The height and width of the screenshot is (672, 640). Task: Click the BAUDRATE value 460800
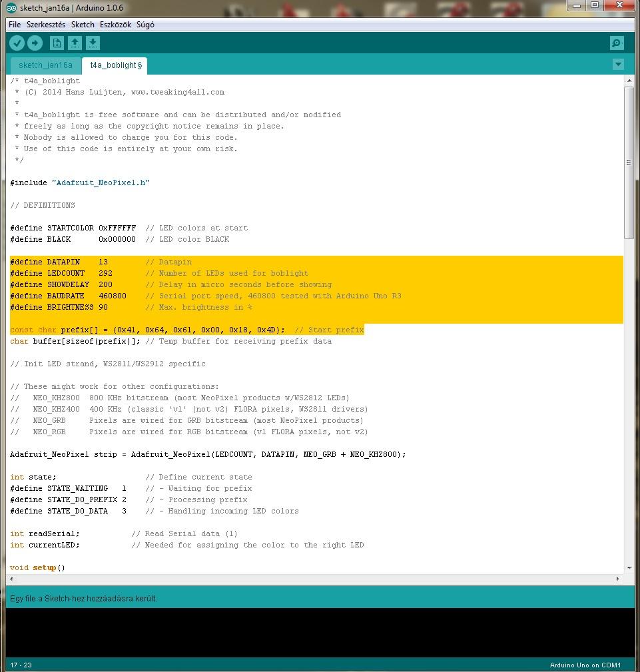113,296
